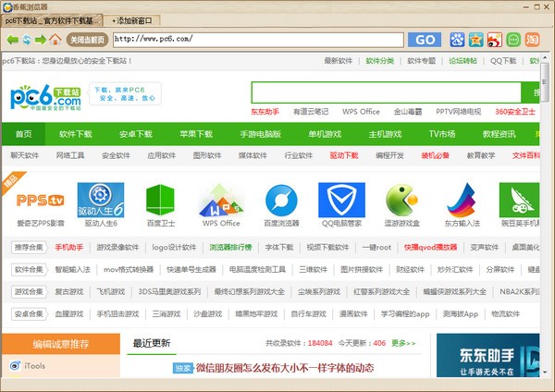555x392 pixels.
Task: Open the WPS Office software icon
Action: [221, 200]
